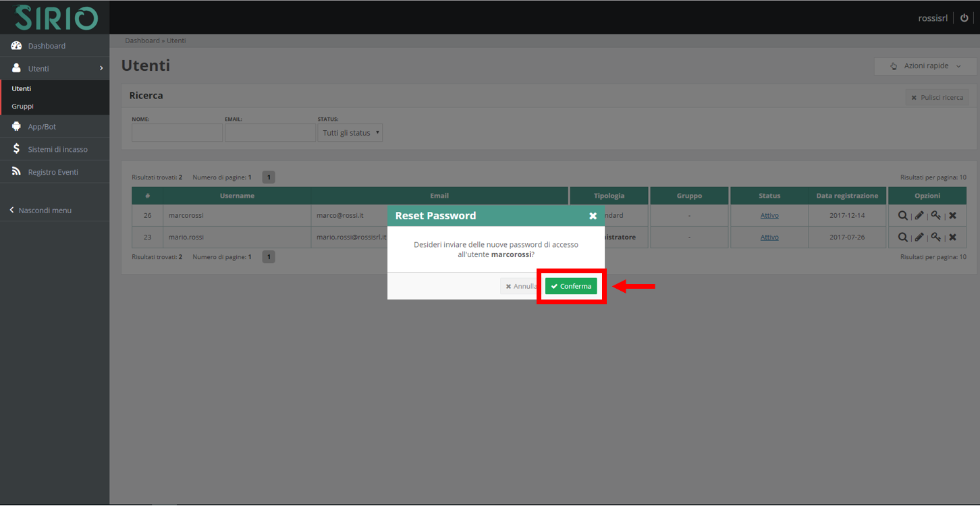Click the magnifier view icon for mario.rossi

[x=902, y=237]
